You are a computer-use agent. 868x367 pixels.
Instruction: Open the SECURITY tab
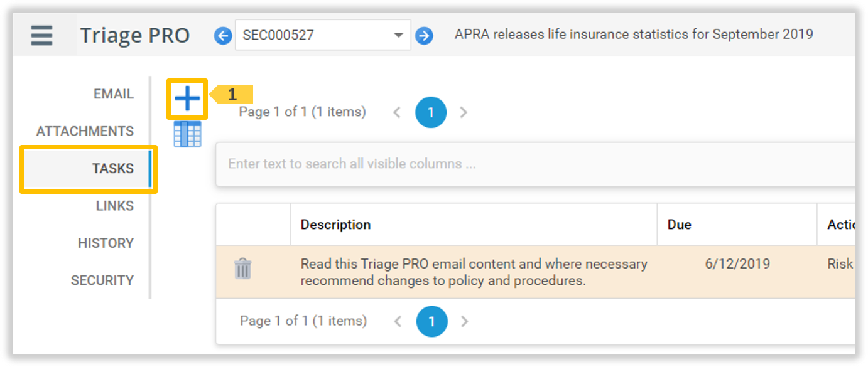[102, 280]
